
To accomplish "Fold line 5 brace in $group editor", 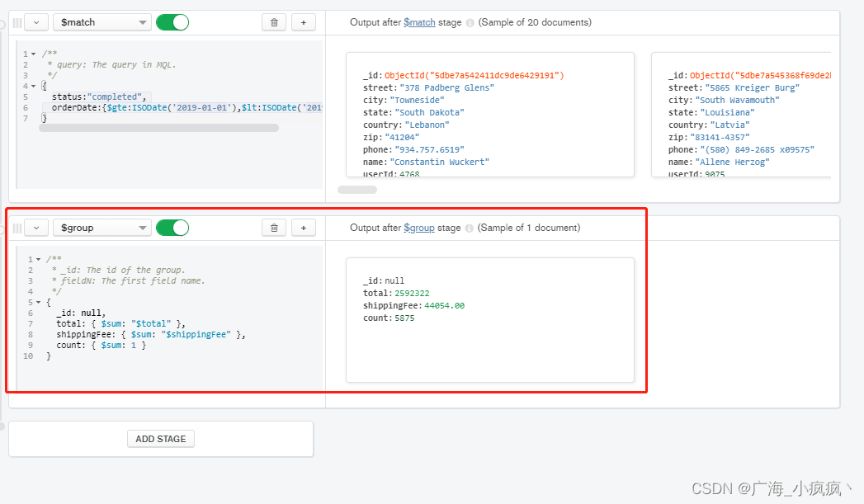I will [38, 303].
